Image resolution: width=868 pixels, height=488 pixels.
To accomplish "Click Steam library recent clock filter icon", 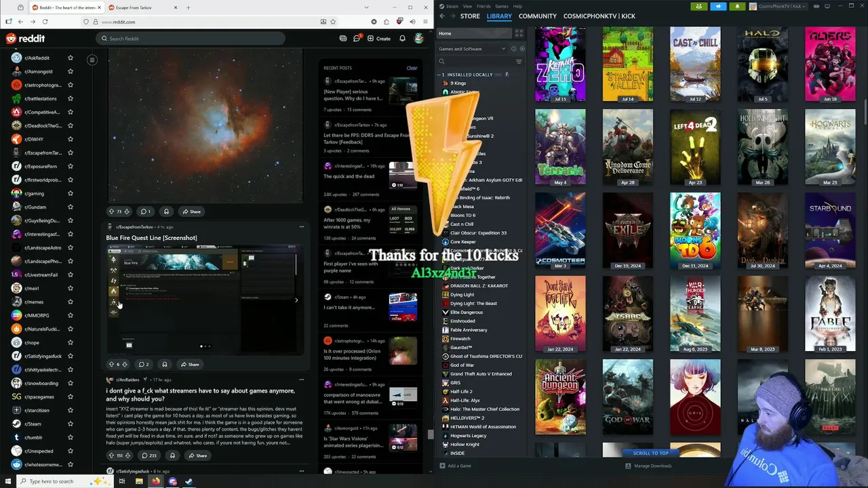I will tap(513, 49).
